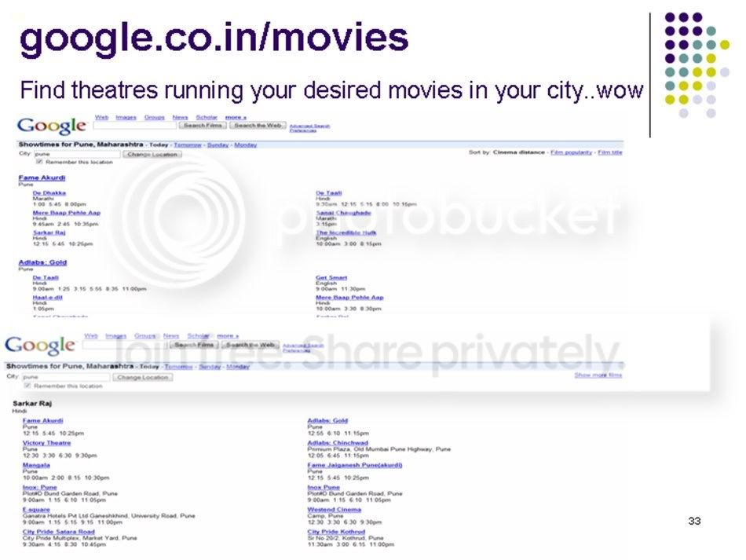Viewport: 746px width, 560px height.
Task: Open the 'more »' menu in the lower Google bar
Action: click(228, 336)
